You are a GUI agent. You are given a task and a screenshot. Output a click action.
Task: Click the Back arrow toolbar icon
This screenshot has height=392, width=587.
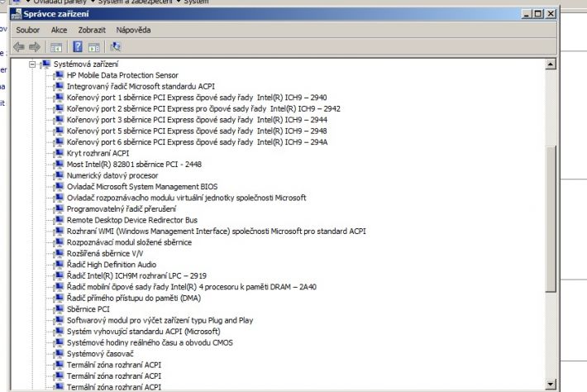click(19, 47)
